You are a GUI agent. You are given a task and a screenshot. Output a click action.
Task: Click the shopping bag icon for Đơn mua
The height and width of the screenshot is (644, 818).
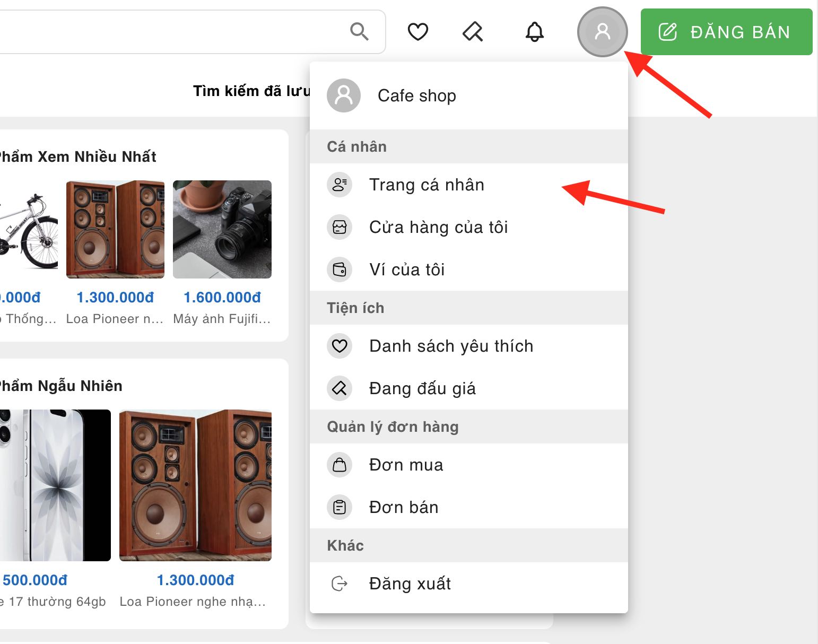(340, 465)
